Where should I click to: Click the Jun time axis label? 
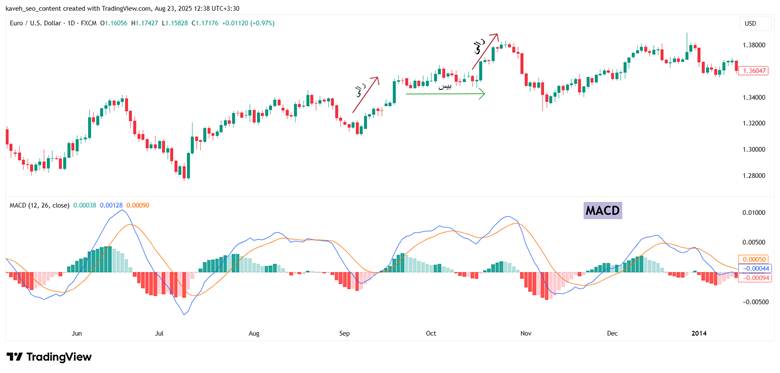pyautogui.click(x=77, y=333)
